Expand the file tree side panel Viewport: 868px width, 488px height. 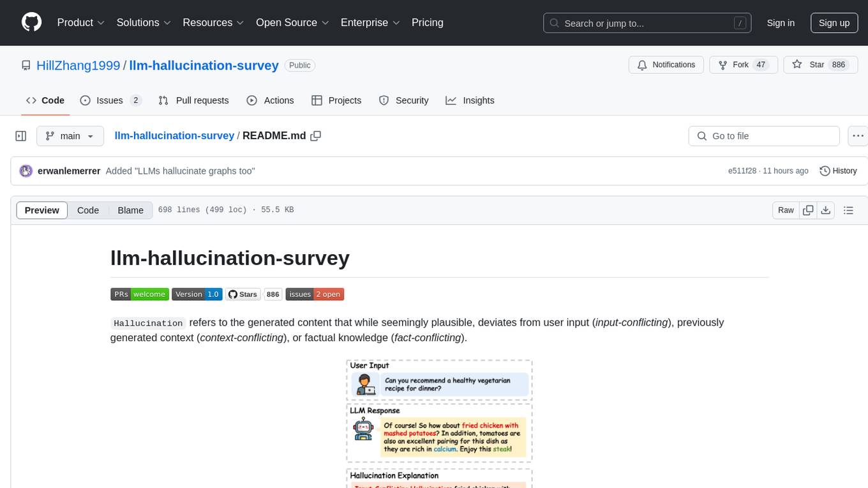tap(21, 136)
